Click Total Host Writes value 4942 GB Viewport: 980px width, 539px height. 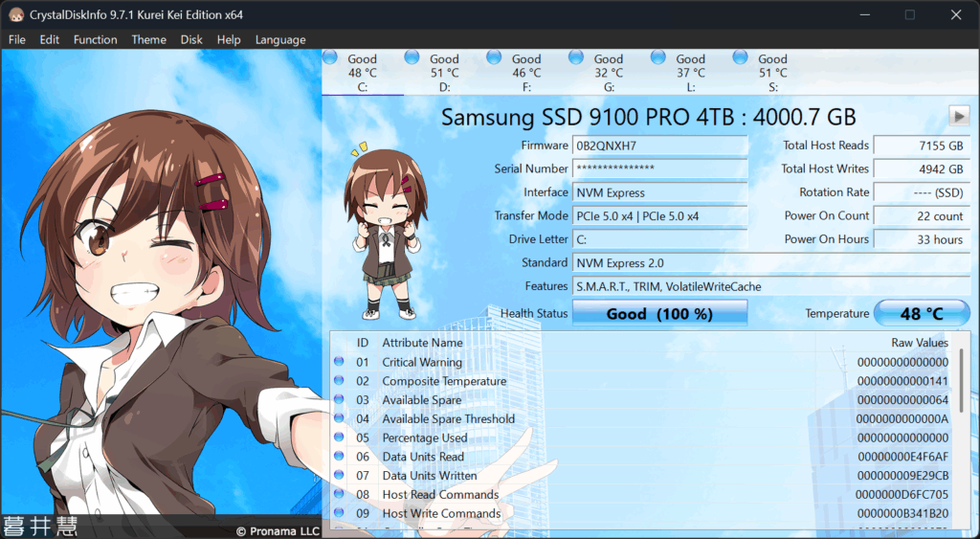click(922, 168)
